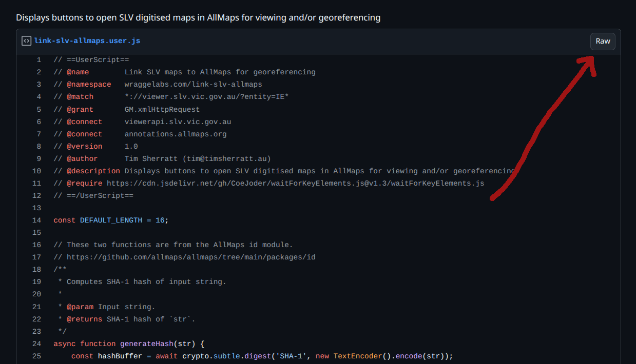Screen dimensions: 636x364
Task: Open the link-slv-allmaps.user.js file link
Action: [x=87, y=41]
